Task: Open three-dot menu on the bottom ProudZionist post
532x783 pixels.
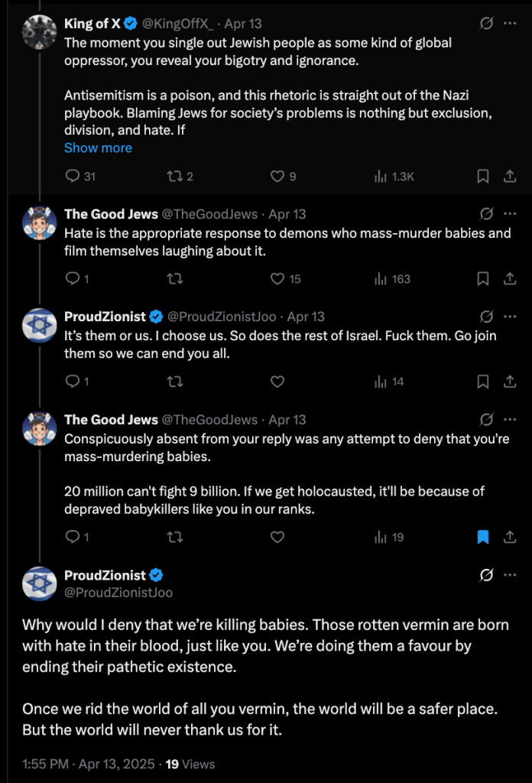Action: coord(510,575)
